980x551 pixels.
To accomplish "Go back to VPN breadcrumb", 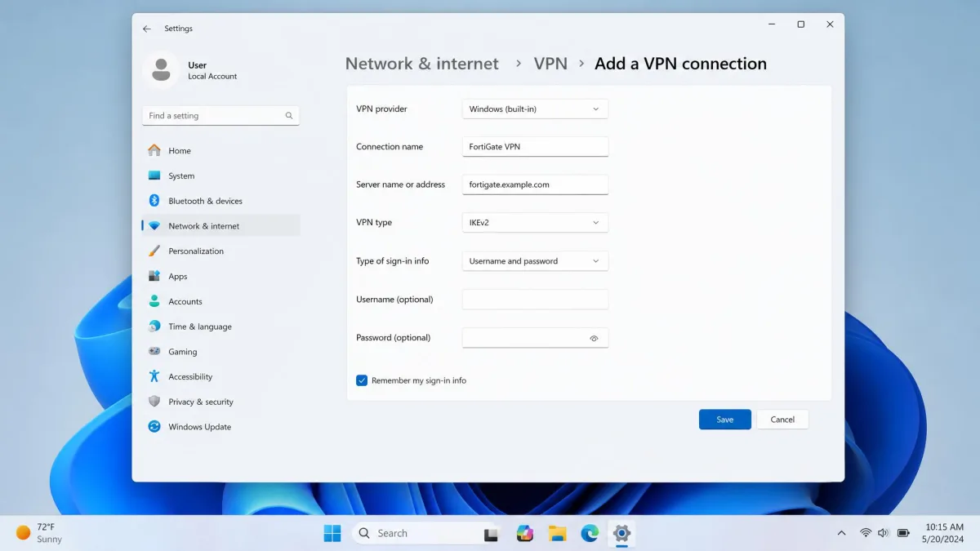I will pyautogui.click(x=550, y=64).
